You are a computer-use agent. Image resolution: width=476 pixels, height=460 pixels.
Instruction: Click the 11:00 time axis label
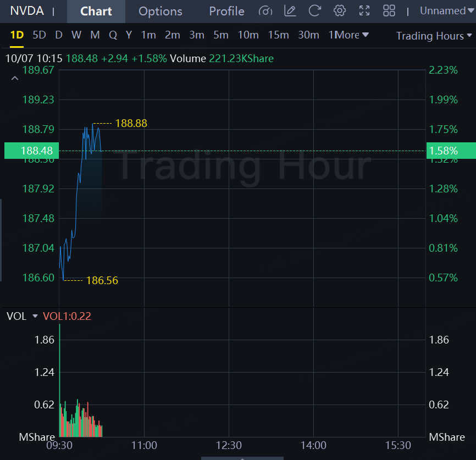click(x=144, y=445)
